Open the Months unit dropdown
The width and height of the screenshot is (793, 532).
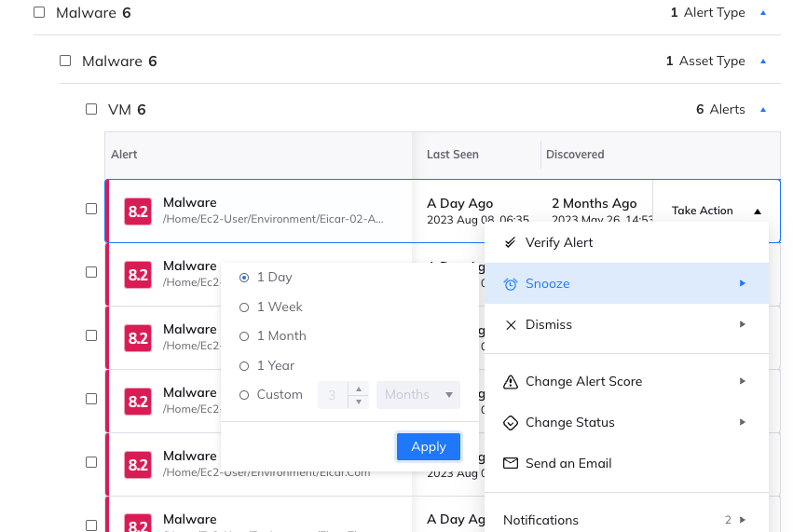pos(418,395)
